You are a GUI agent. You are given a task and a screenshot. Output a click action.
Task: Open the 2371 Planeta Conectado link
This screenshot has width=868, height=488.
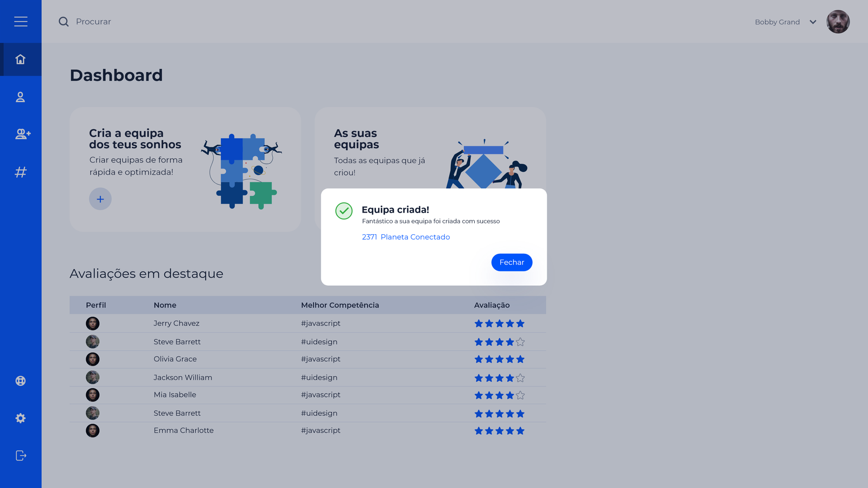coord(406,237)
